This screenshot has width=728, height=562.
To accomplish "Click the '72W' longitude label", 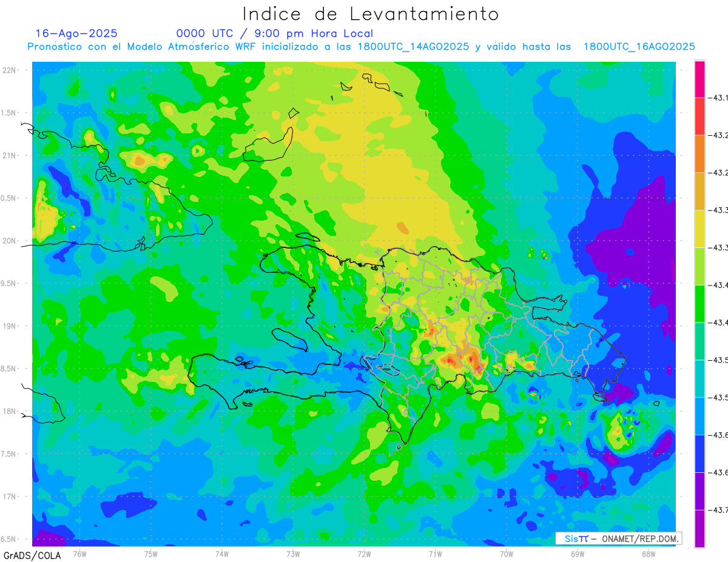I will (x=365, y=554).
